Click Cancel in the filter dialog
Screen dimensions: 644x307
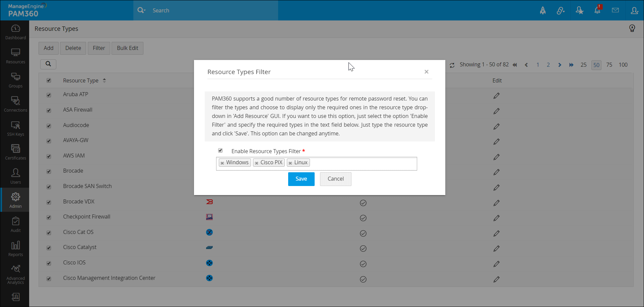(x=336, y=179)
